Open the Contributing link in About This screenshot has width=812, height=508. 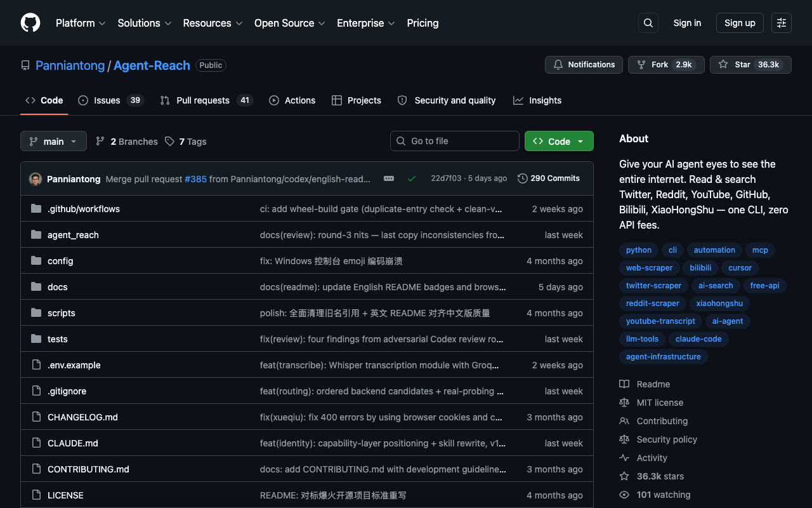click(x=662, y=421)
